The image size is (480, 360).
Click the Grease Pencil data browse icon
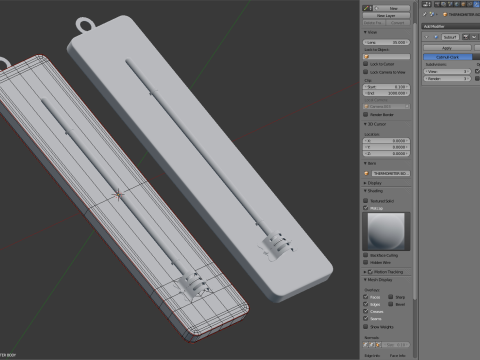tap(368, 8)
